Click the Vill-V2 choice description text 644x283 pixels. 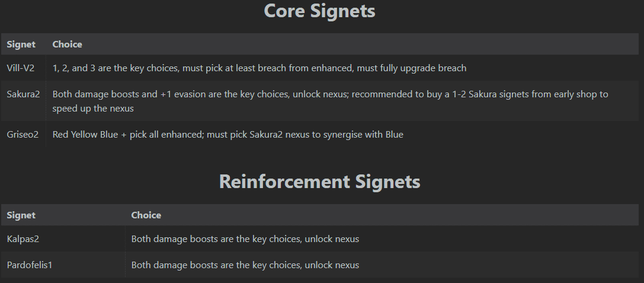tap(259, 68)
